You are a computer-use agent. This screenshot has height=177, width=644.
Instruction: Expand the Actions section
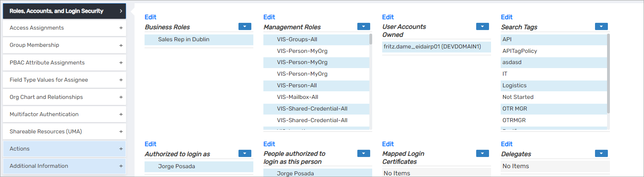pos(121,149)
